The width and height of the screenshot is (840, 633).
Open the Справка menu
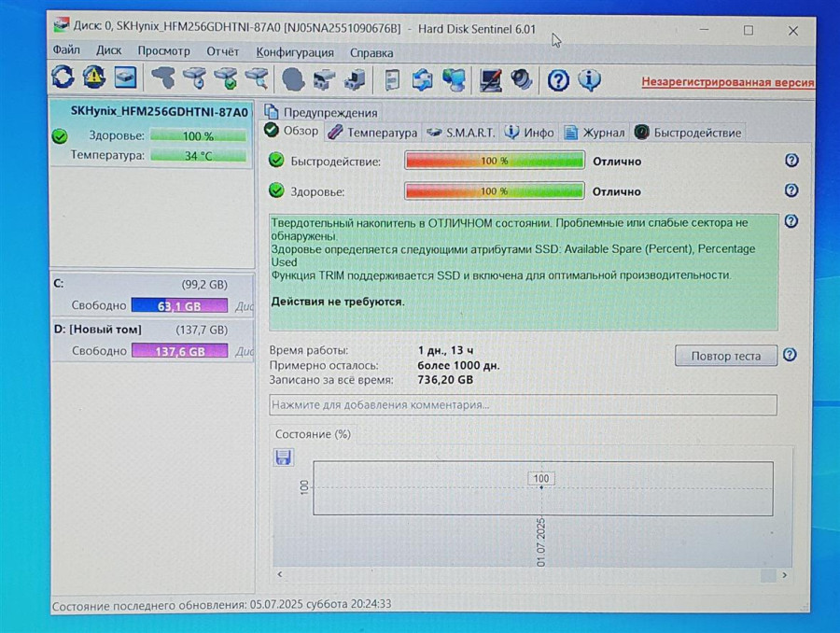click(x=371, y=53)
